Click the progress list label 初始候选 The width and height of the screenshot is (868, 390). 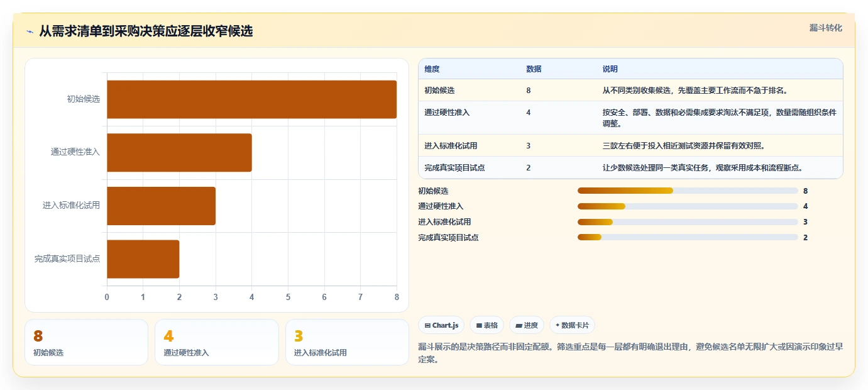pos(433,191)
